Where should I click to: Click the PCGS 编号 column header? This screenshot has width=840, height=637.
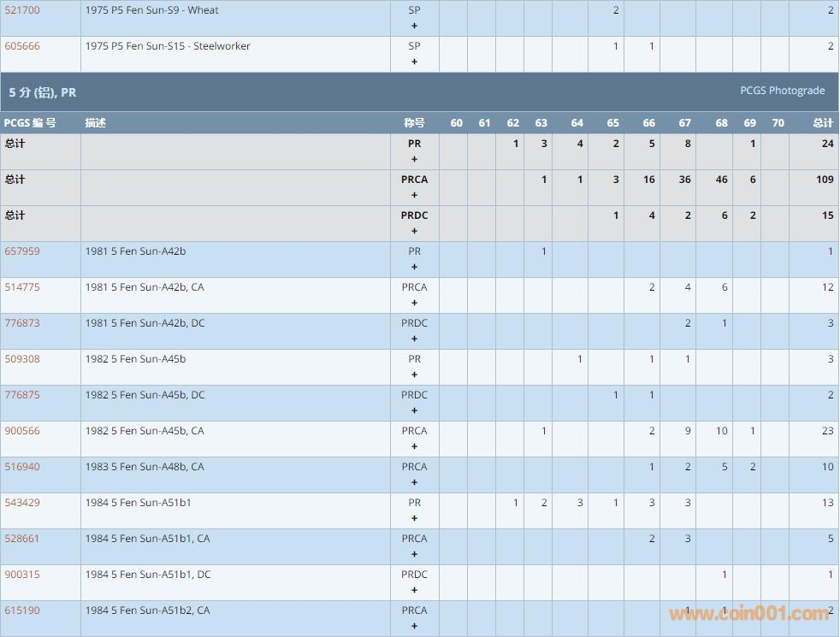pyautogui.click(x=30, y=122)
